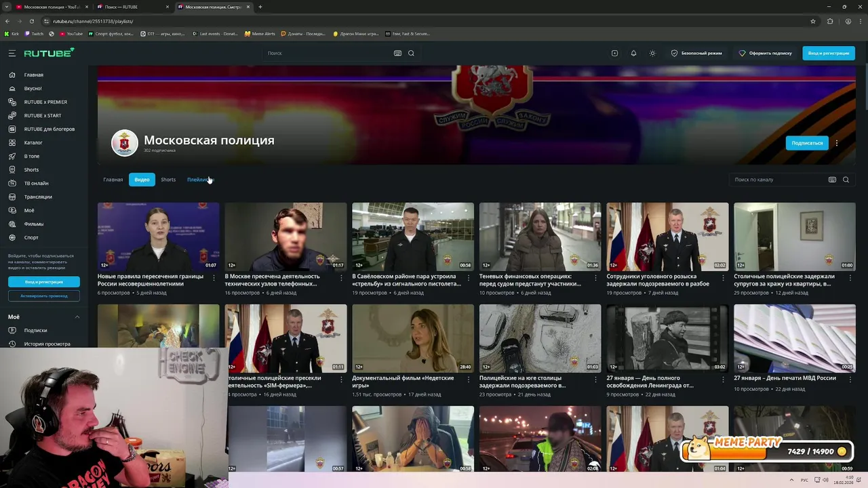Click the channel avatar of Московская полиция
This screenshot has width=868, height=488.
click(x=125, y=143)
